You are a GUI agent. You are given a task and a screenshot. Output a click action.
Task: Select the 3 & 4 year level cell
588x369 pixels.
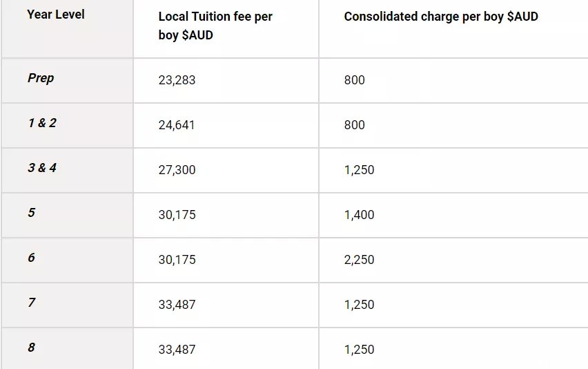[x=42, y=168]
